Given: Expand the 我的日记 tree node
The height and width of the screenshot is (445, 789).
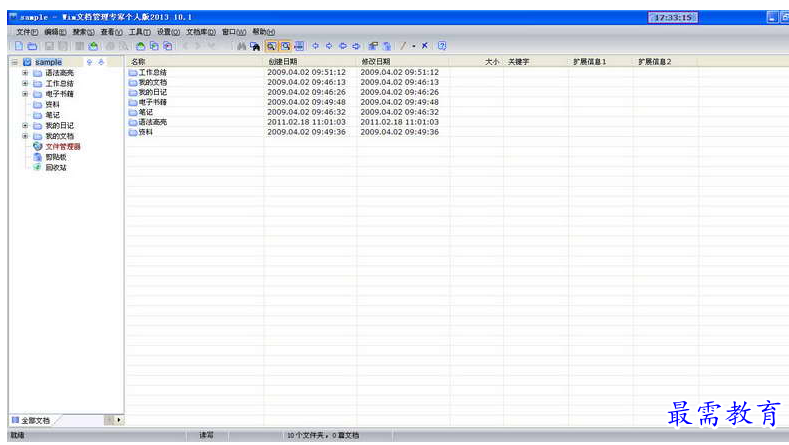Looking at the screenshot, I should click(25, 125).
